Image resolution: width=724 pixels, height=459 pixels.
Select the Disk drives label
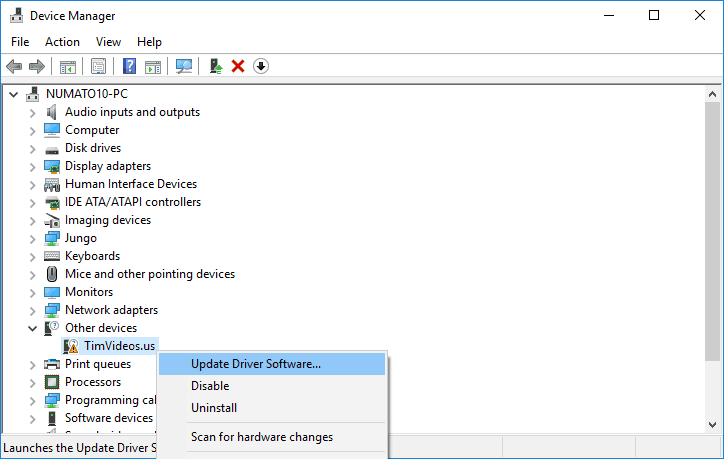click(x=93, y=148)
